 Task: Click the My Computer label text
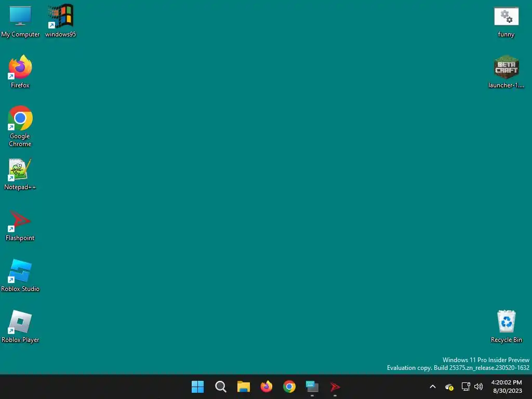20,34
